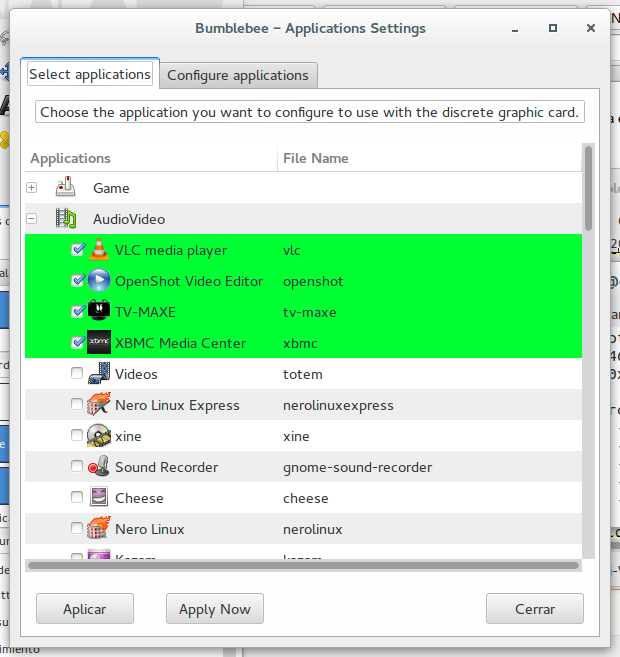
Task: Click the Cheese application icon
Action: [98, 498]
